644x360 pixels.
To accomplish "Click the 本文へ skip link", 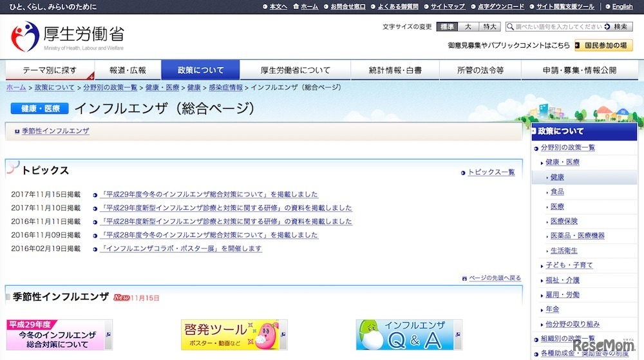I will (x=278, y=6).
